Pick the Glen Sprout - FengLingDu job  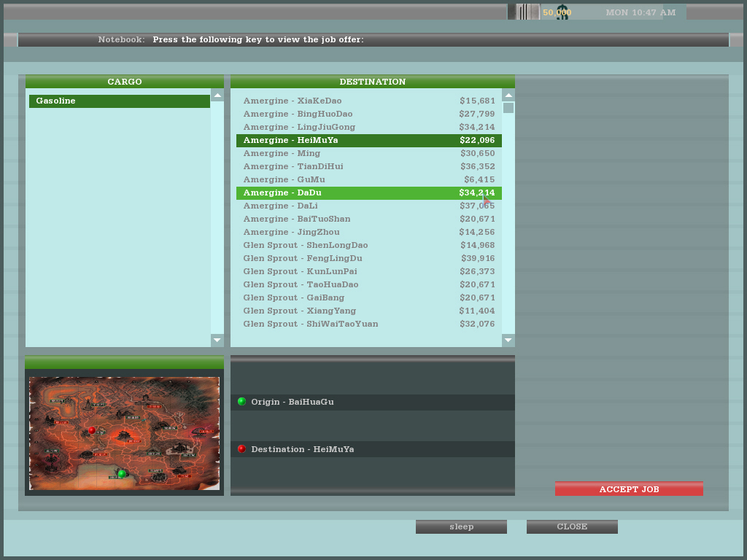[x=368, y=259]
